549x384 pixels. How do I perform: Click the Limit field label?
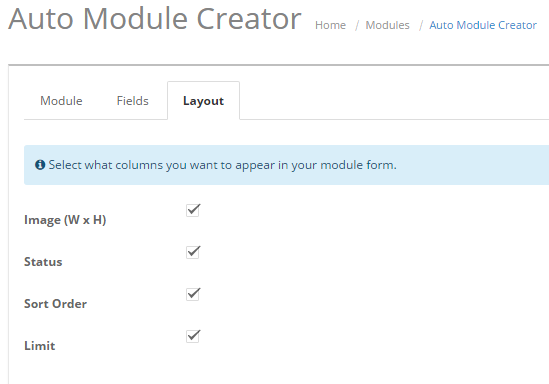pyautogui.click(x=40, y=346)
